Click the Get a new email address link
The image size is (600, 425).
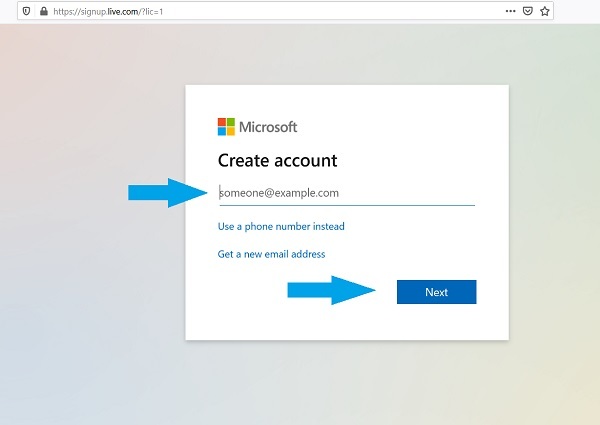[271, 254]
